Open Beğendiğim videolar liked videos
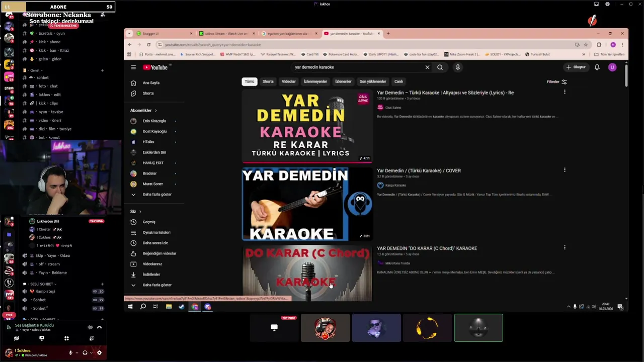This screenshot has width=644, height=362. [x=159, y=253]
